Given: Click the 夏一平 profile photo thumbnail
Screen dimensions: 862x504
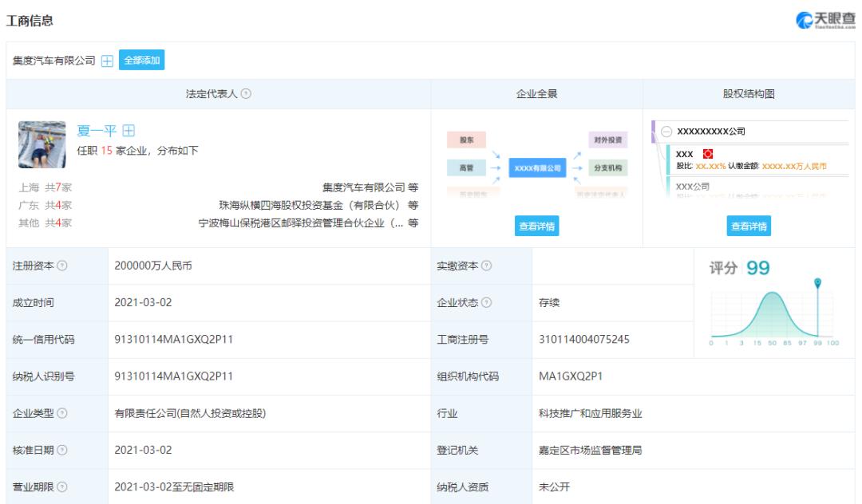Looking at the screenshot, I should tap(42, 144).
